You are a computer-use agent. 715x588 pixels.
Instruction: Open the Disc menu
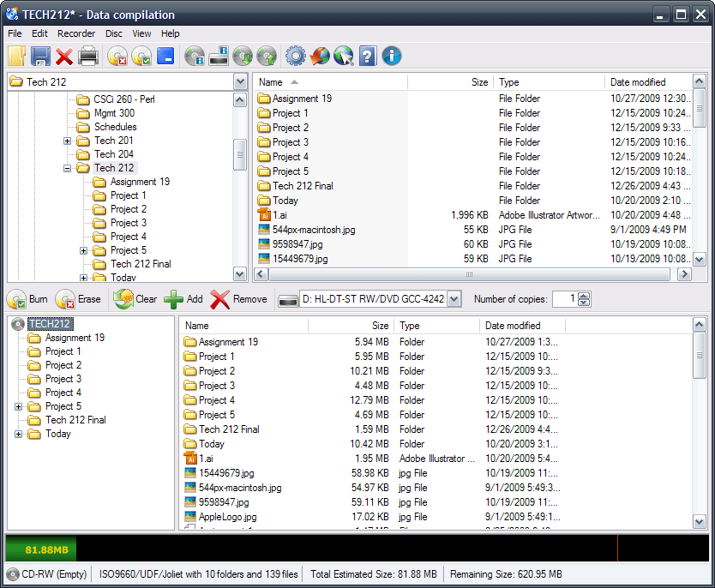112,33
